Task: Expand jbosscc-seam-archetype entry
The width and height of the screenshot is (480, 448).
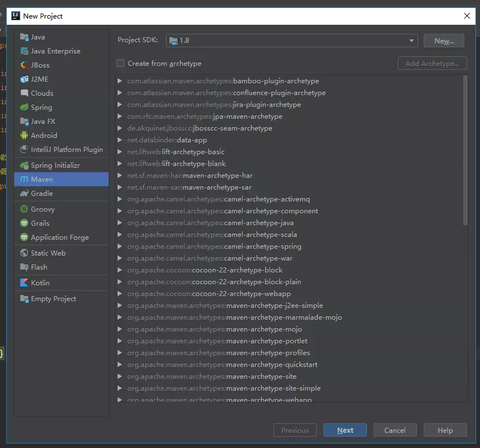Action: (120, 128)
